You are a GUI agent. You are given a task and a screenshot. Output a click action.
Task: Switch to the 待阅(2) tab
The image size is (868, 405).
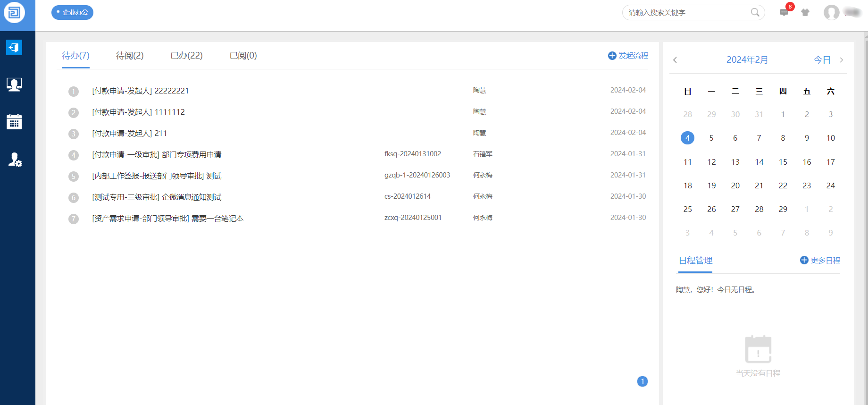point(130,56)
